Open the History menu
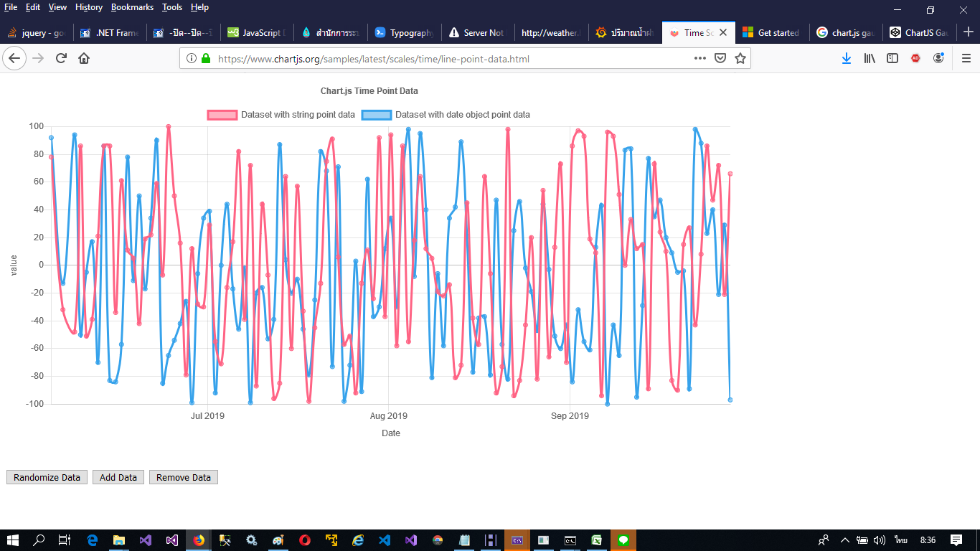This screenshot has height=551, width=980. (89, 7)
